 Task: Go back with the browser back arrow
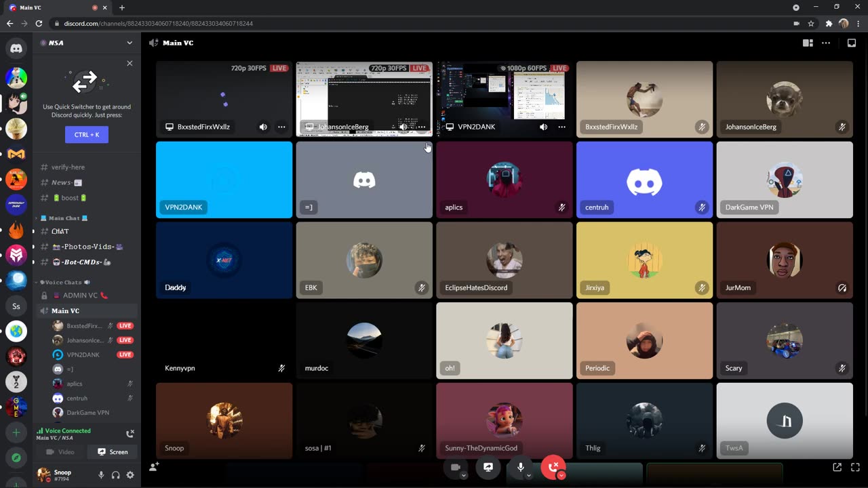point(9,24)
